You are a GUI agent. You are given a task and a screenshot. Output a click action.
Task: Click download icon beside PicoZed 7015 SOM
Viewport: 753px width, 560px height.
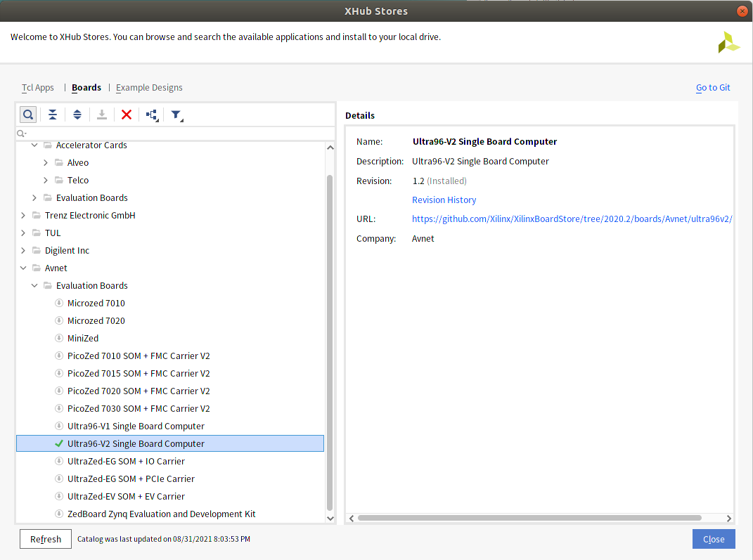[x=59, y=373]
